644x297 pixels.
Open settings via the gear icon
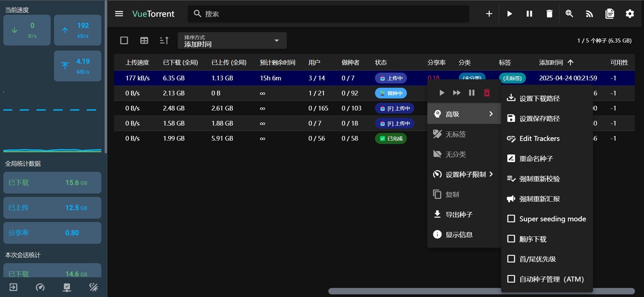pos(630,14)
